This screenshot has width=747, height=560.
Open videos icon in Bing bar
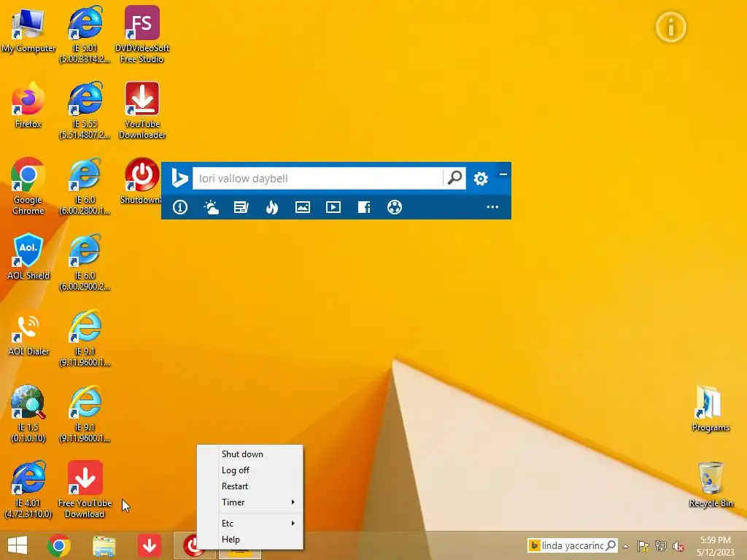[333, 207]
